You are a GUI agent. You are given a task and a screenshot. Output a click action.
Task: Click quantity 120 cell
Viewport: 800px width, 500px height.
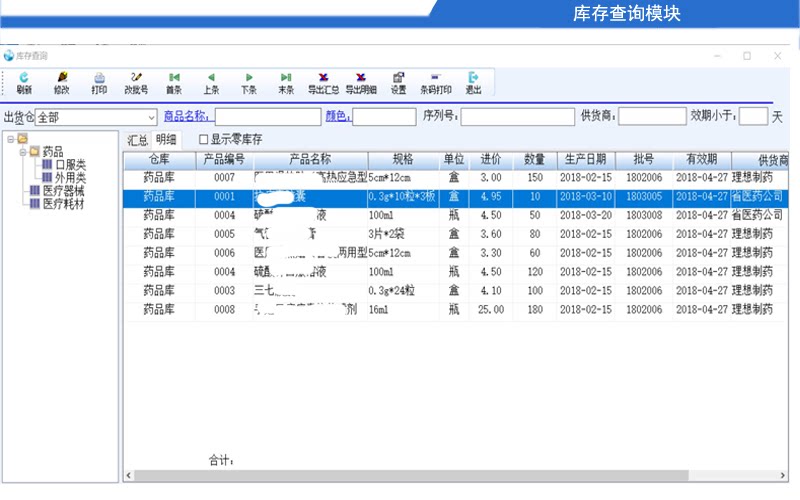(x=535, y=272)
